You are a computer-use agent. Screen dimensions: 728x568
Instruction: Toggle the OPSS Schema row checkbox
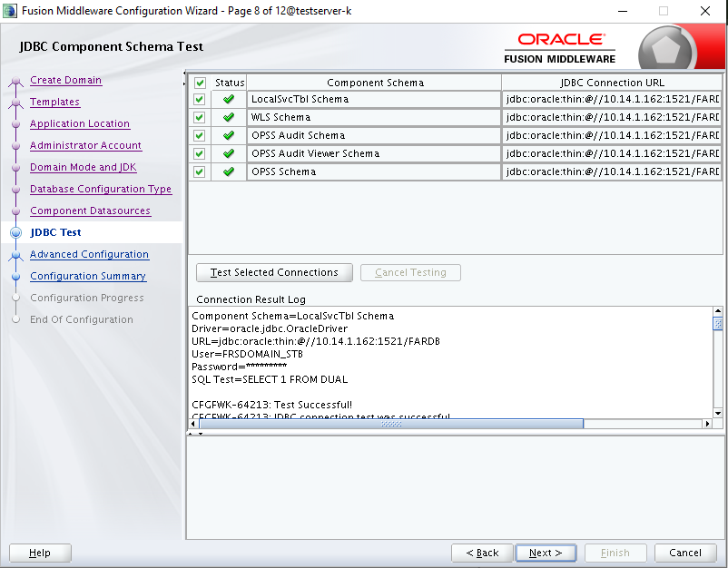(200, 171)
